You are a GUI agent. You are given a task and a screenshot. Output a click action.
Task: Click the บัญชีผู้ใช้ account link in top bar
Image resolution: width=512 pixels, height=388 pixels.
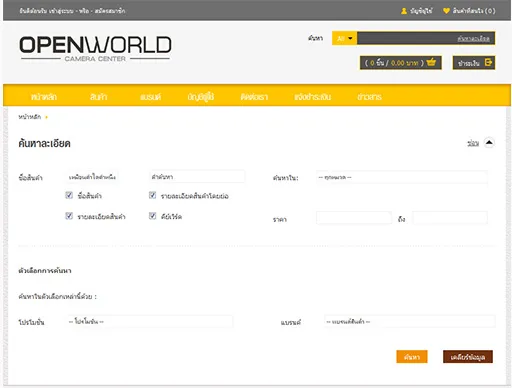[x=421, y=11]
